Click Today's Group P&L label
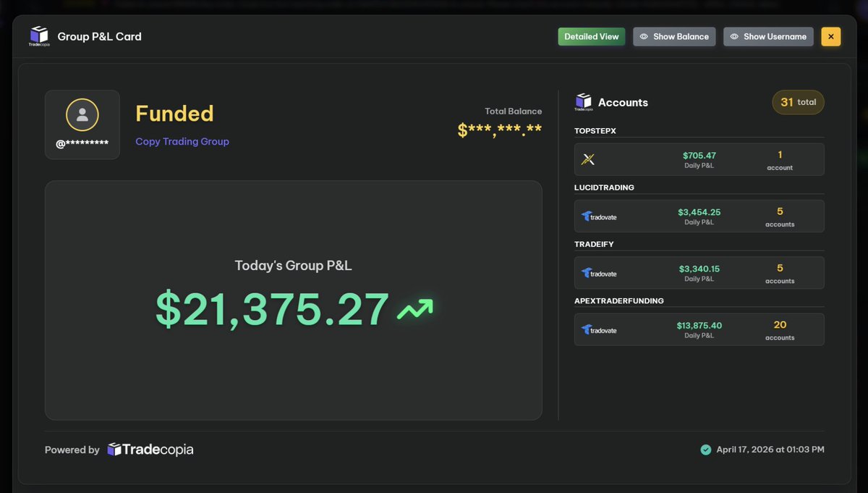This screenshot has width=868, height=493. pyautogui.click(x=294, y=266)
